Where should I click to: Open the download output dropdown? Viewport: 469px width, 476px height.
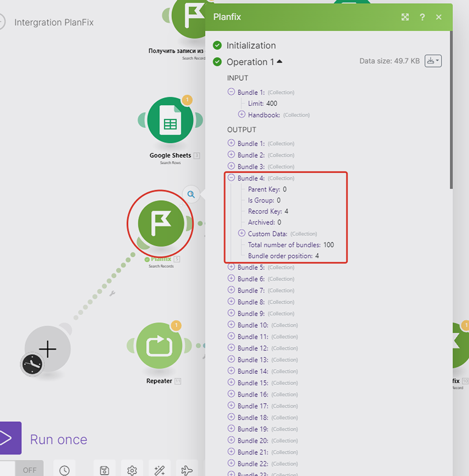pyautogui.click(x=433, y=61)
